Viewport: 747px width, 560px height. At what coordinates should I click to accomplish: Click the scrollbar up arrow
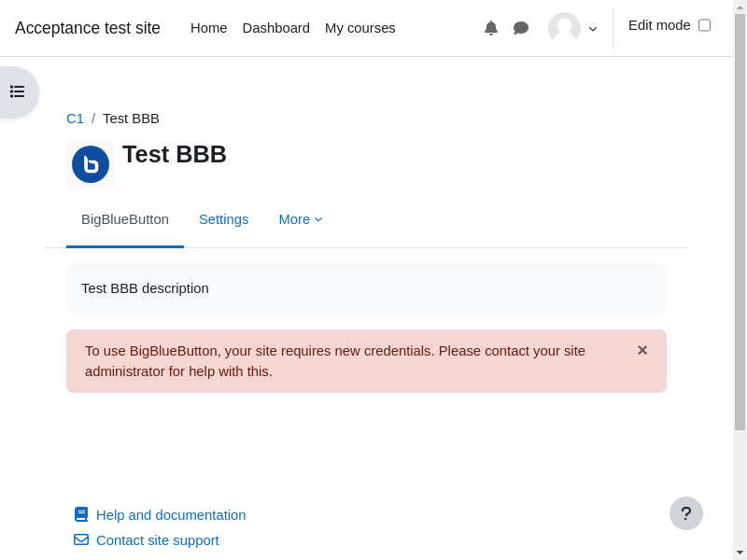(x=740, y=6)
